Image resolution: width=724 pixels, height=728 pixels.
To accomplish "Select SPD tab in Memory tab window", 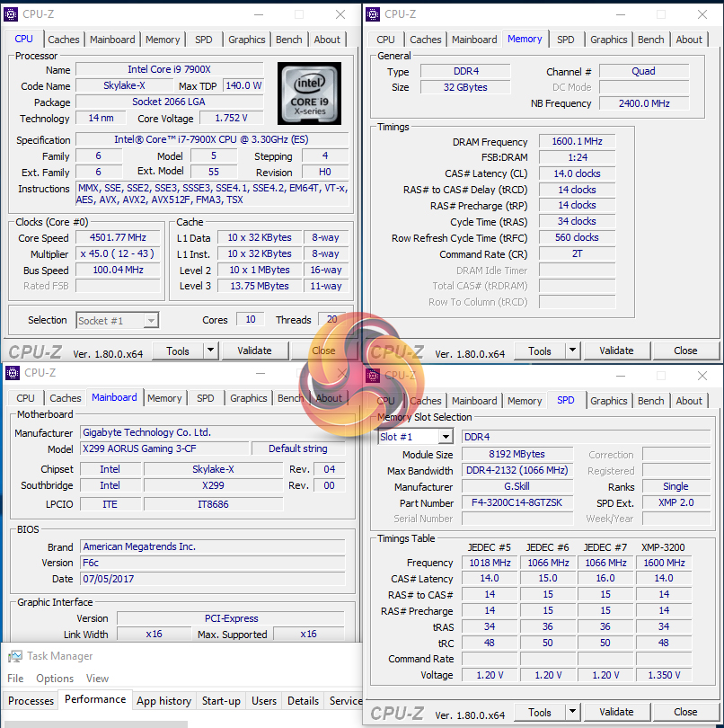I will click(x=565, y=40).
